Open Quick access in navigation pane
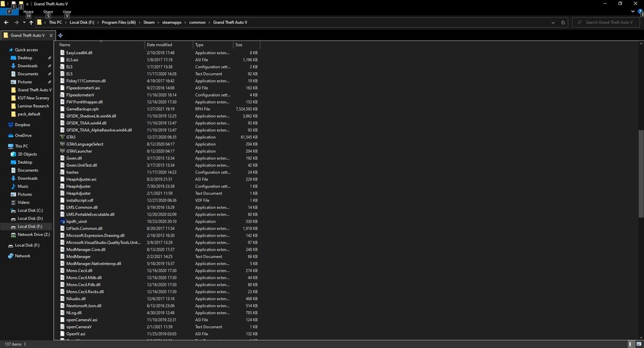644x348 pixels. (x=26, y=50)
